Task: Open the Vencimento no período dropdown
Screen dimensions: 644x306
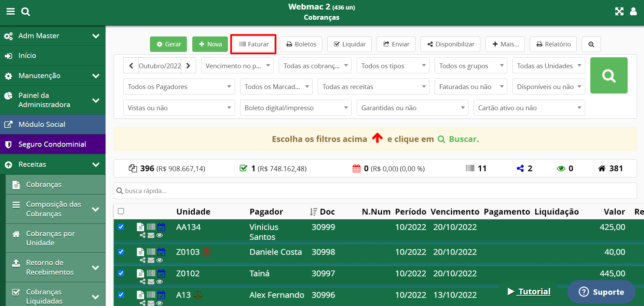Action: [237, 65]
